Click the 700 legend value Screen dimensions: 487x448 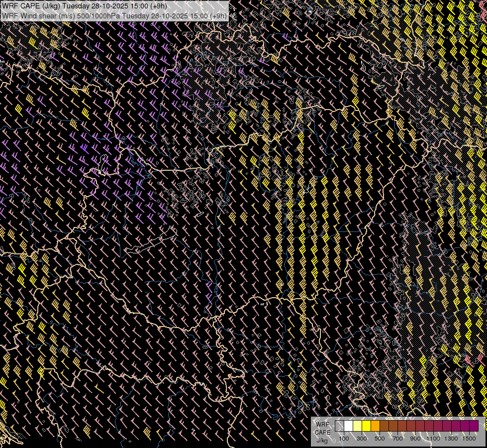tap(397, 439)
